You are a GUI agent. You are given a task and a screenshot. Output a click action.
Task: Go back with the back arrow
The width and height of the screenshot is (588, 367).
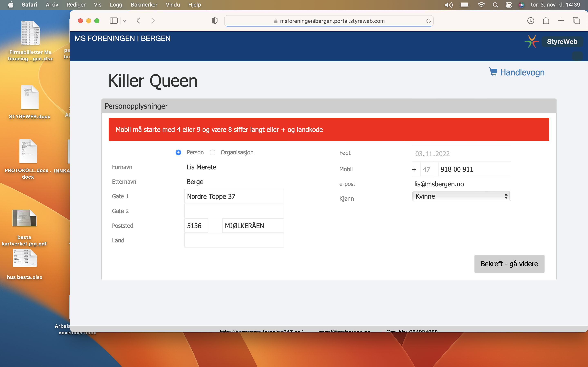138,21
